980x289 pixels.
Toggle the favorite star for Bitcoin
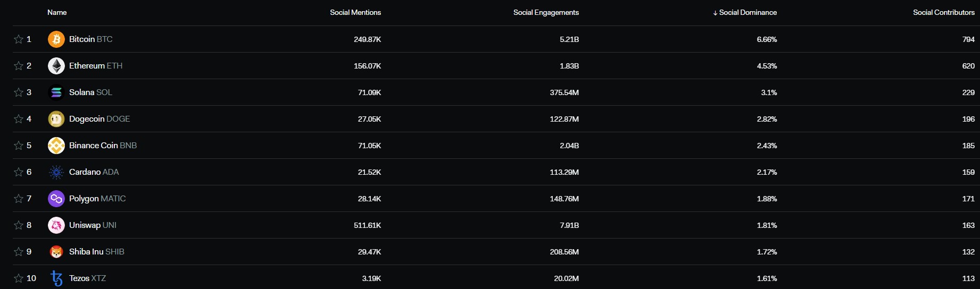point(19,39)
